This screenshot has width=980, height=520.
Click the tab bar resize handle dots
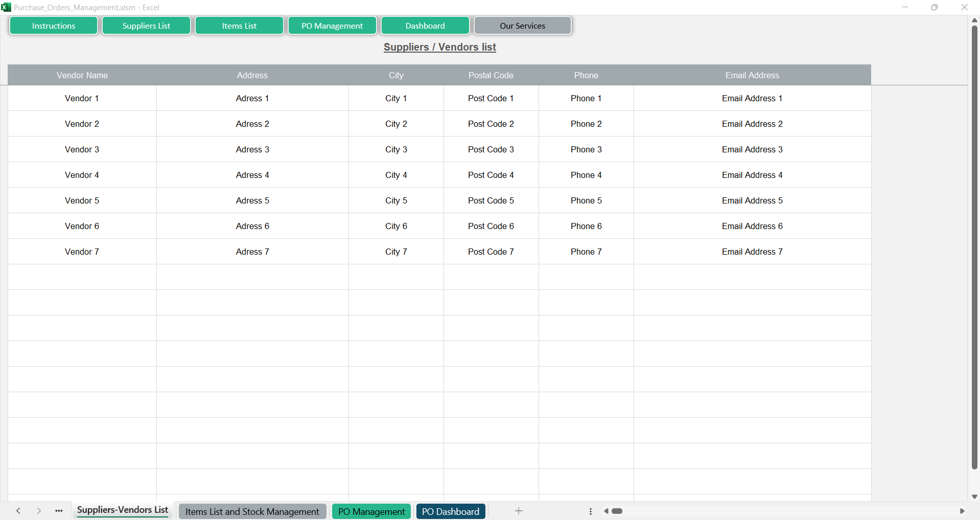click(x=591, y=511)
